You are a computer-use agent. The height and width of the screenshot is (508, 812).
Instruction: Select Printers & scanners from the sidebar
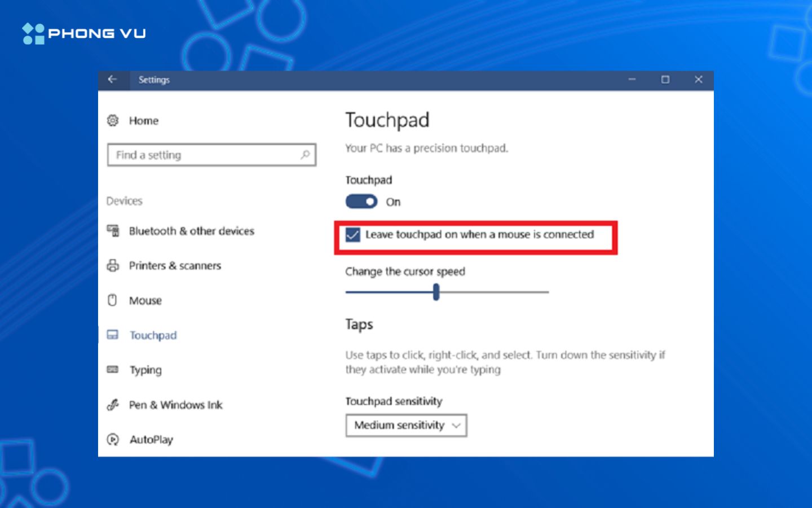tap(175, 265)
